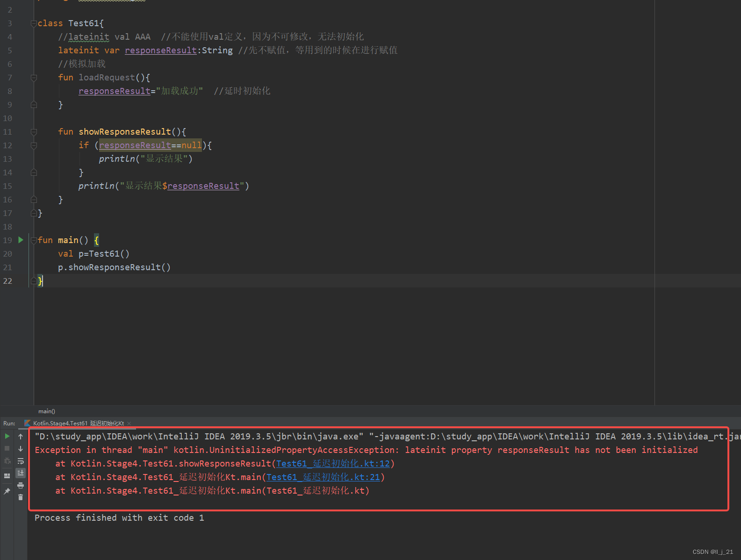Click the fold end marker on line 14
The height and width of the screenshot is (560, 741).
coord(34,172)
